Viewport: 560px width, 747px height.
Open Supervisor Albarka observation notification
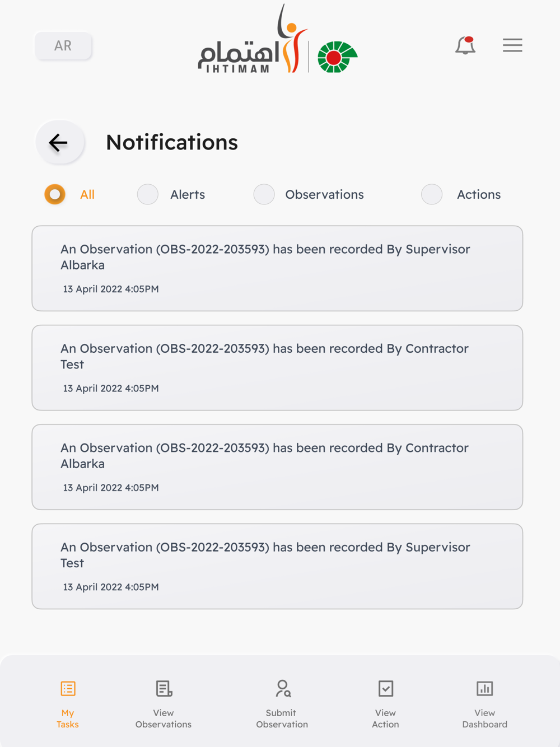click(x=277, y=268)
